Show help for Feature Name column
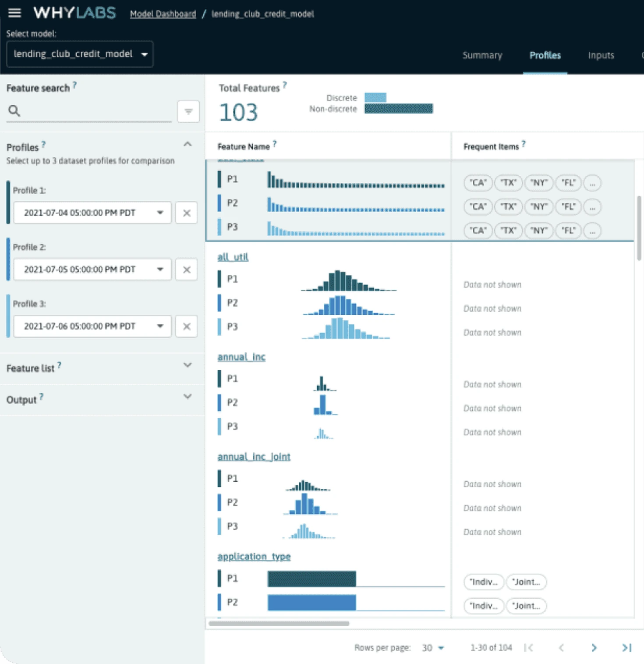Screen dimensions: 644x664 point(275,143)
